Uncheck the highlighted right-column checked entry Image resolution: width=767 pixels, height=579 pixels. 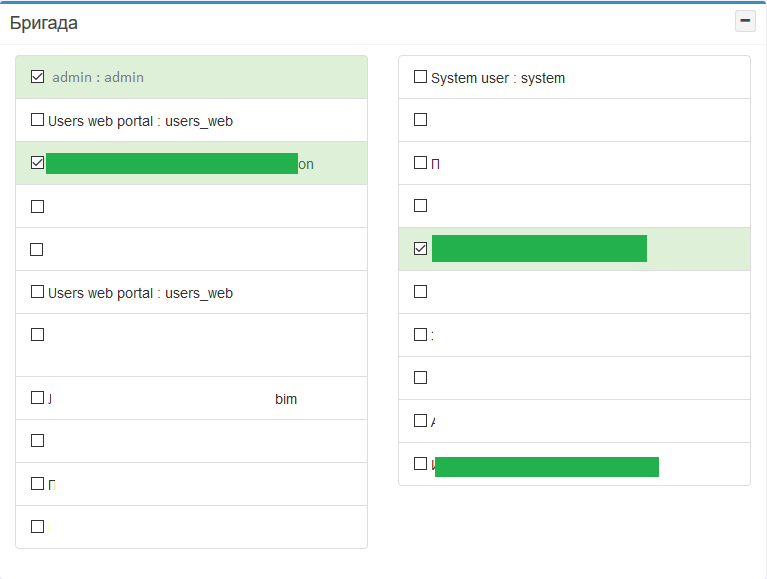(420, 248)
